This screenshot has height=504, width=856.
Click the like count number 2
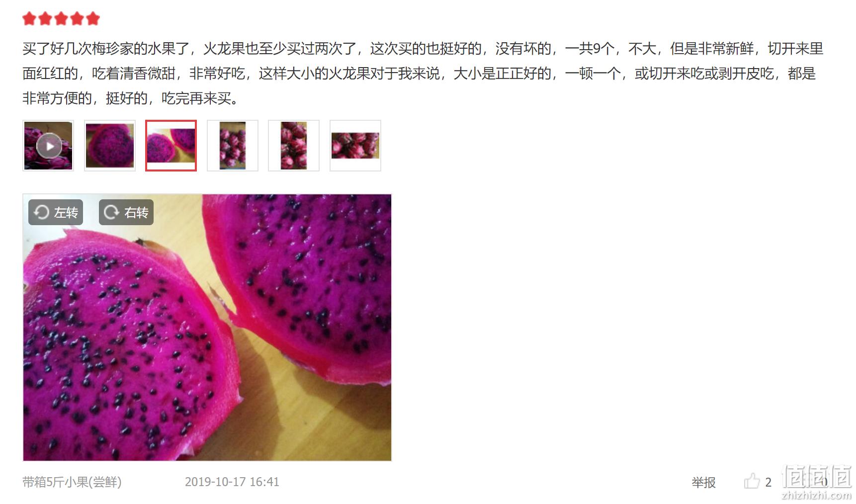[x=768, y=482]
